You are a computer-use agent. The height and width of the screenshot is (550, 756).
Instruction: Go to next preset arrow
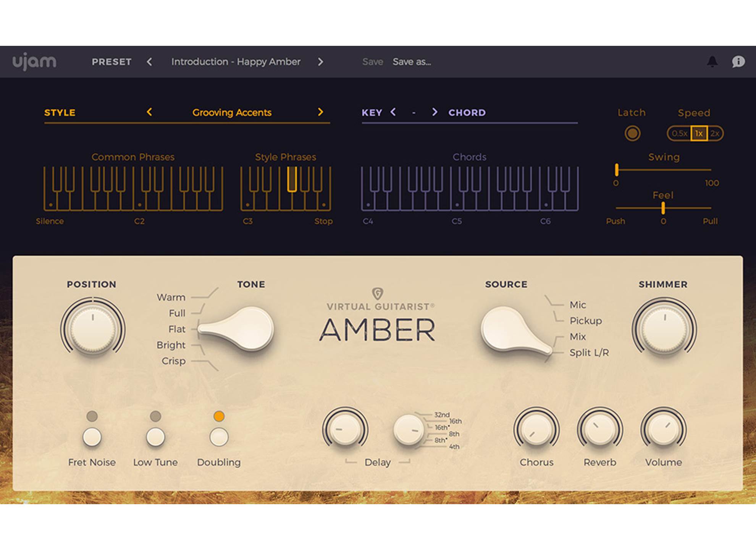(x=320, y=61)
